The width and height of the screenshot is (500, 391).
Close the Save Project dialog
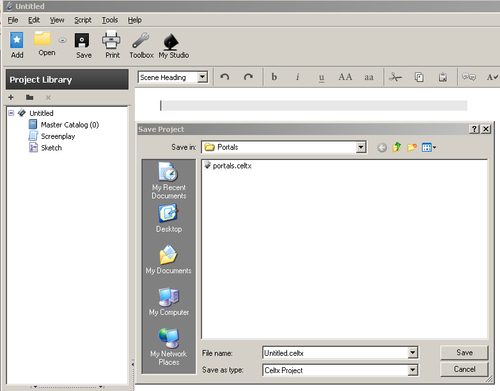[486, 129]
